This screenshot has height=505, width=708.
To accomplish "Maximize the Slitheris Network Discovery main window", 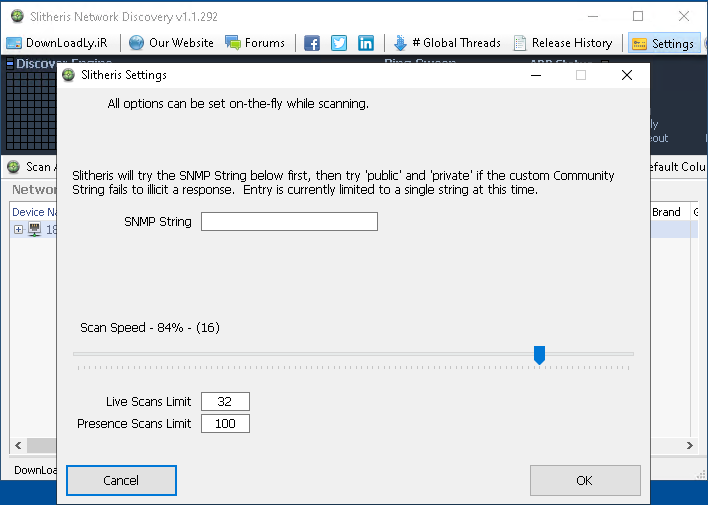I will pyautogui.click(x=638, y=16).
